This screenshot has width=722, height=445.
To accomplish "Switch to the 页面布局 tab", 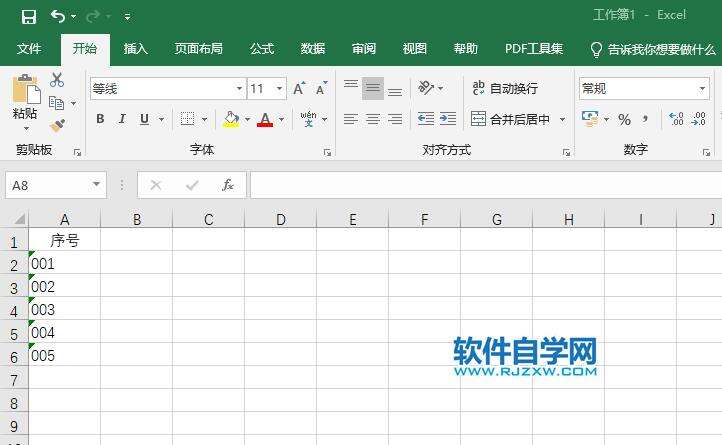I will [198, 48].
